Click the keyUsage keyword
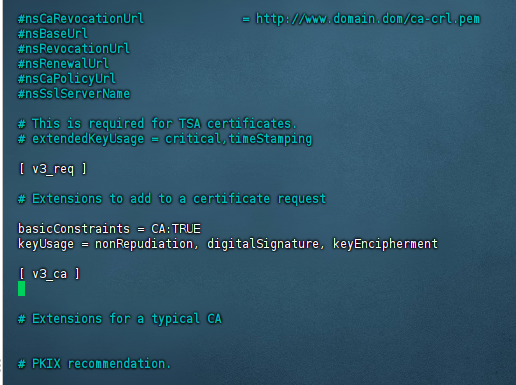Viewport: 516px width, 385px height. click(46, 244)
